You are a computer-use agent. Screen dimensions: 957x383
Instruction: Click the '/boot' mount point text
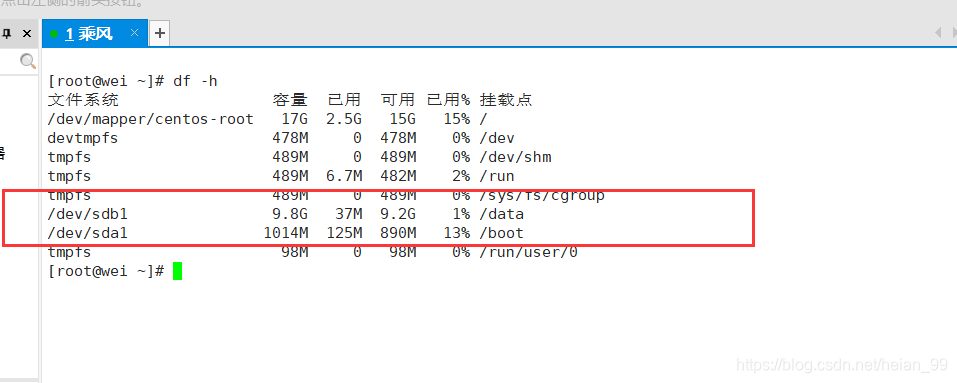click(502, 233)
